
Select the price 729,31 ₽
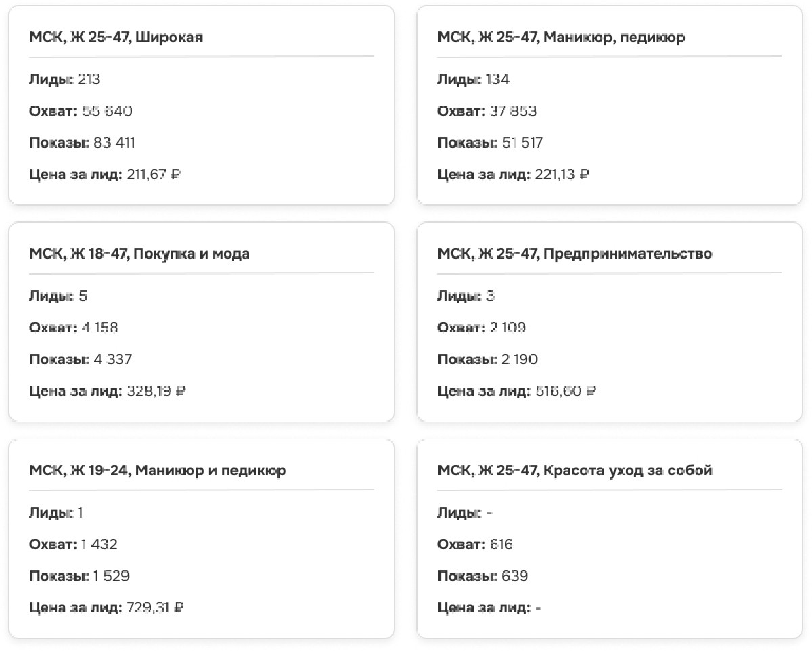click(155, 608)
